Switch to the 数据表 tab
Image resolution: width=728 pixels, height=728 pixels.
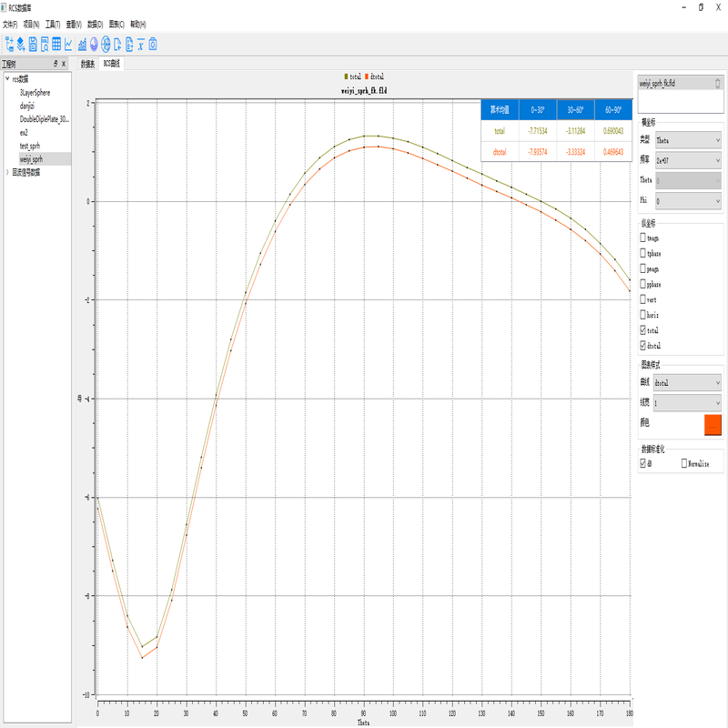point(87,64)
